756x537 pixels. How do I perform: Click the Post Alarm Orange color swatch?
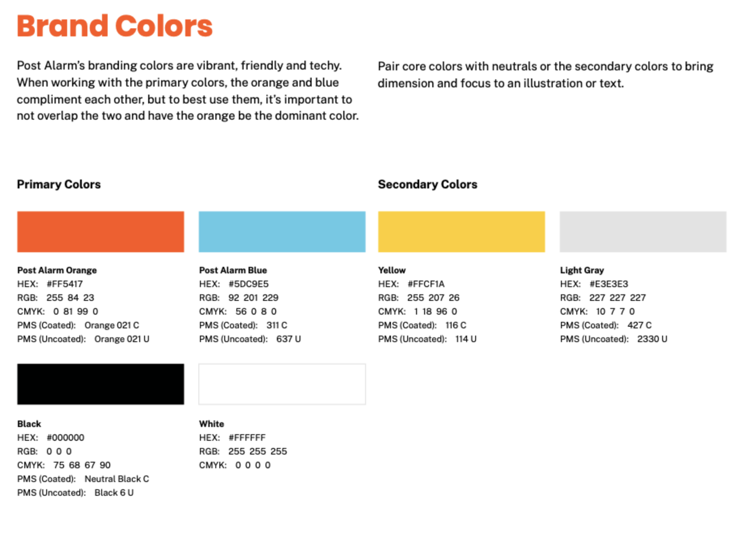pyautogui.click(x=100, y=232)
